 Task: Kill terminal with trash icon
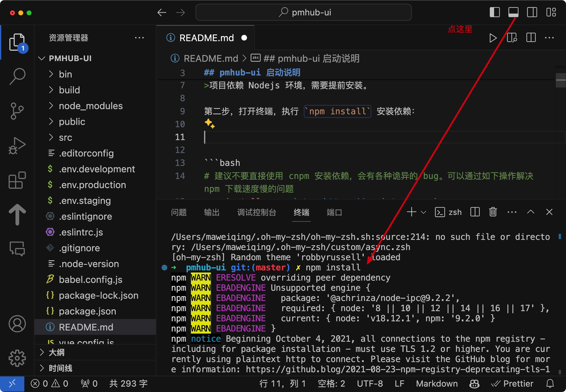click(493, 212)
